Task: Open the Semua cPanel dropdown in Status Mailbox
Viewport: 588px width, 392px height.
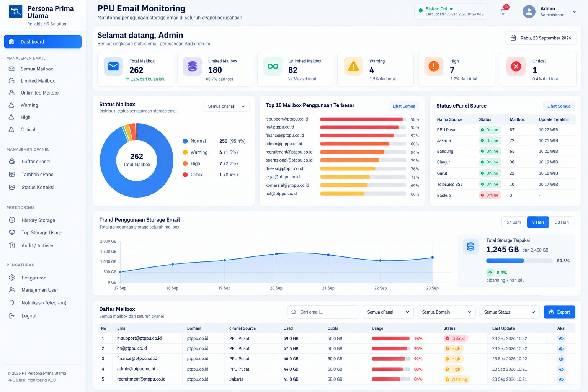Action: [x=226, y=106]
